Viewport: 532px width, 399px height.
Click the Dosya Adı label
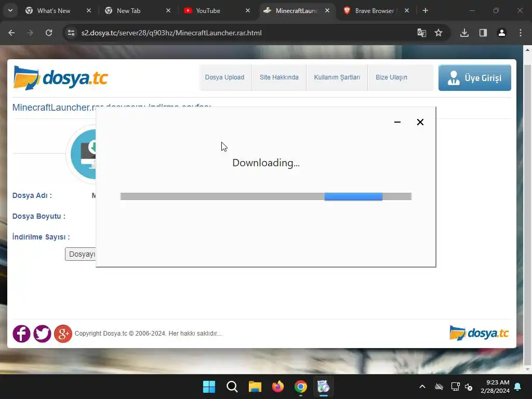click(x=32, y=195)
